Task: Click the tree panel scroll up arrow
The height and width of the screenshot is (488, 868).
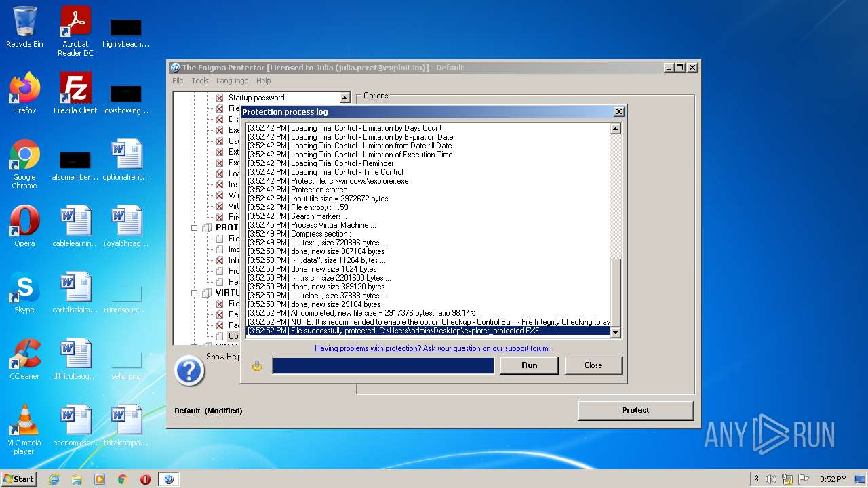Action: 344,98
